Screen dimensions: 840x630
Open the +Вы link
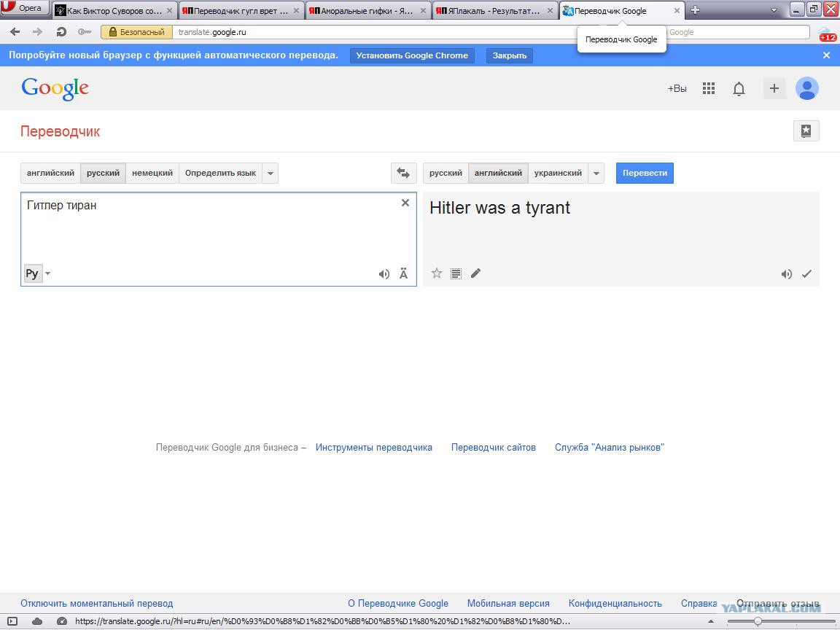click(677, 88)
